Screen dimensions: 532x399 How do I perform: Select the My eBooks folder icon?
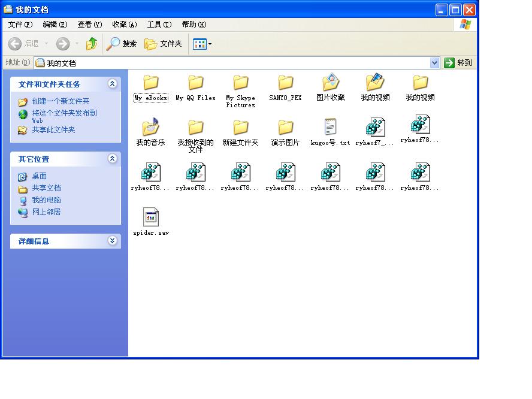(x=151, y=83)
